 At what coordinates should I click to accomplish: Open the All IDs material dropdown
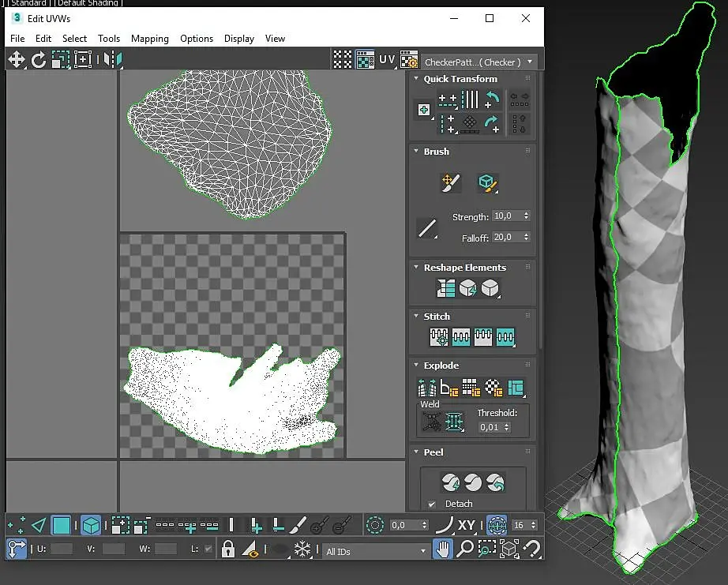376,551
